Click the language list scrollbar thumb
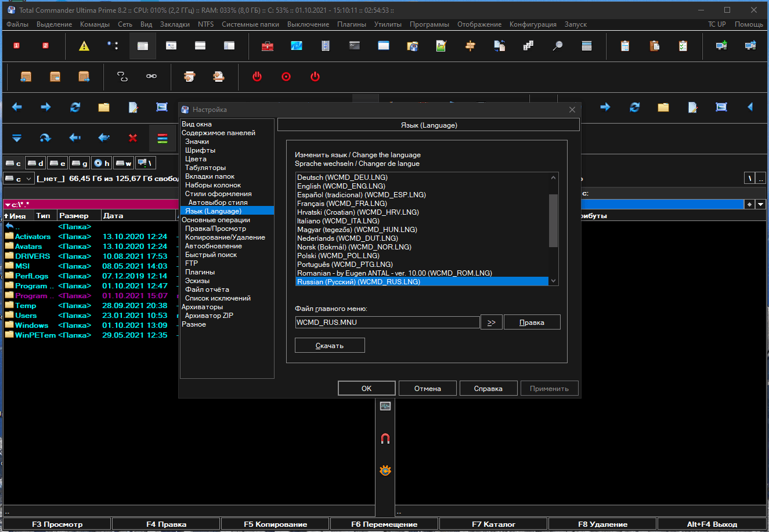Image resolution: width=769 pixels, height=532 pixels. [x=553, y=220]
